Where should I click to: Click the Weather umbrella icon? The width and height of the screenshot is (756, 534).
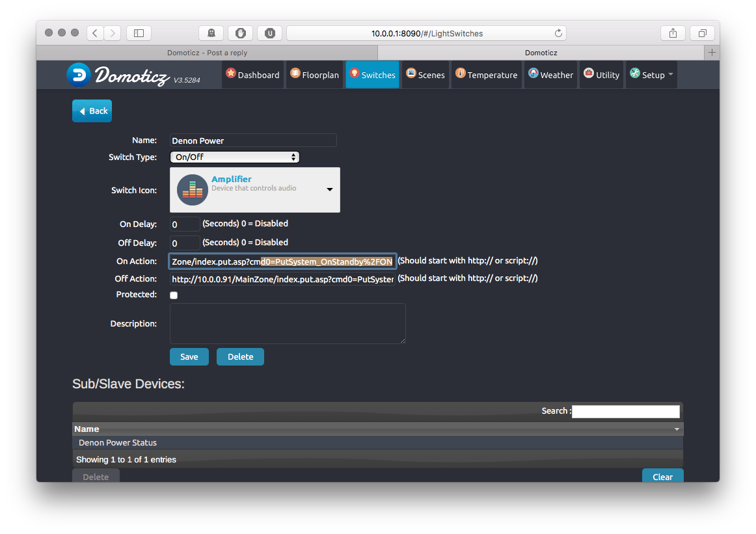(x=533, y=73)
